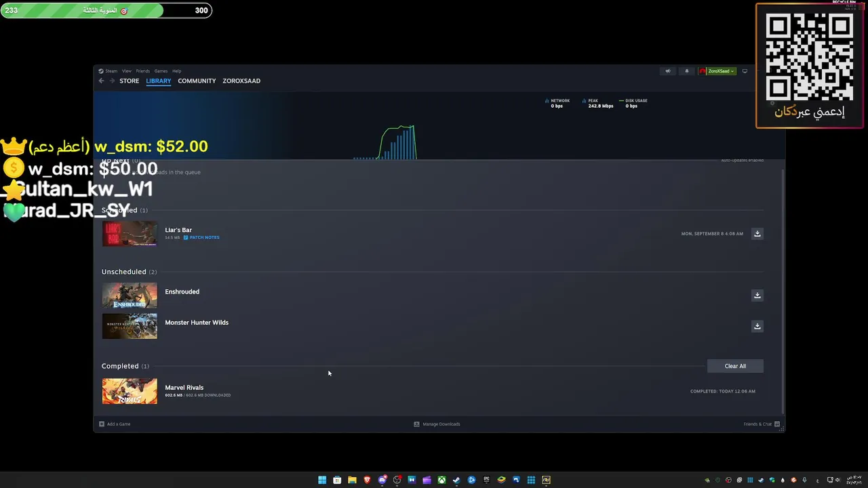
Task: Open Patch Notes link for Liar's Bar
Action: pos(204,238)
